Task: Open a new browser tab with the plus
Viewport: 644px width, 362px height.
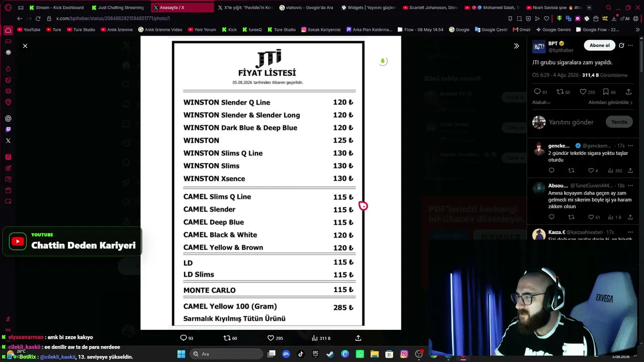Action: click(x=589, y=8)
